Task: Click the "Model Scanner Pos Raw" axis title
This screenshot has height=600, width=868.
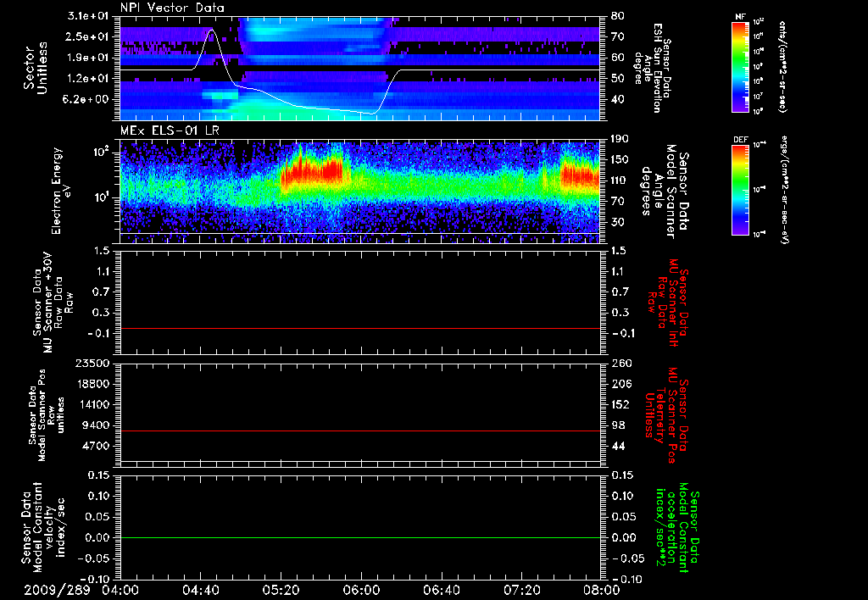Action: click(x=46, y=416)
